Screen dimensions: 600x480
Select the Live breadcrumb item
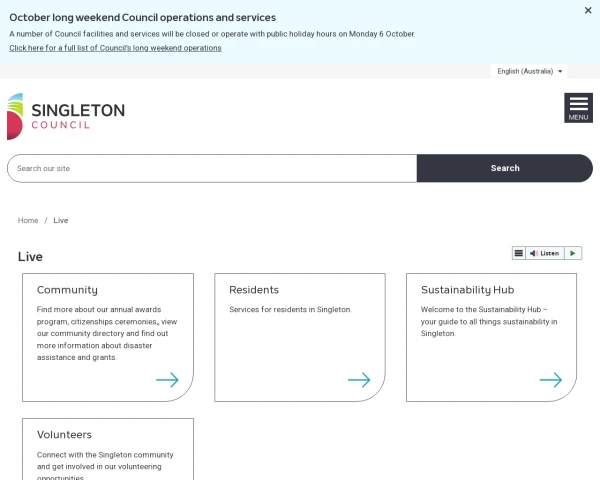pyautogui.click(x=61, y=220)
